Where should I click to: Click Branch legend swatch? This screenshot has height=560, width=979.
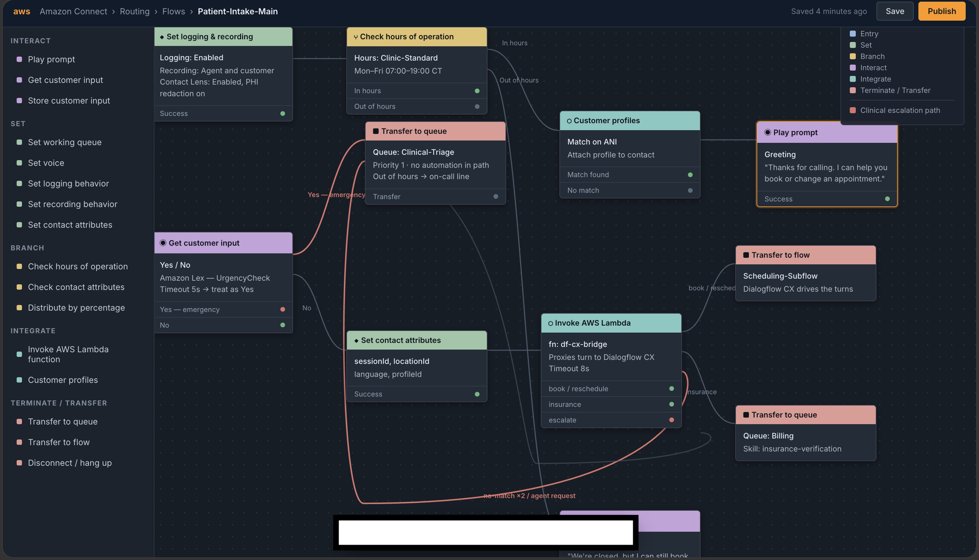(x=853, y=57)
